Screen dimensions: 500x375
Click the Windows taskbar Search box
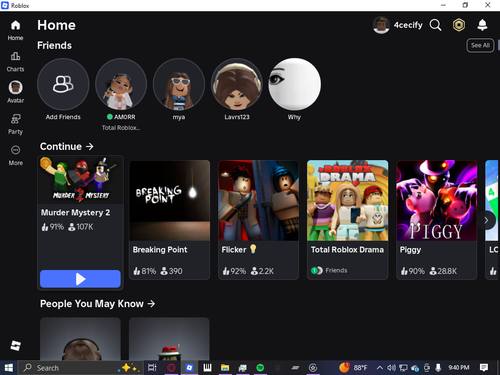click(x=80, y=368)
